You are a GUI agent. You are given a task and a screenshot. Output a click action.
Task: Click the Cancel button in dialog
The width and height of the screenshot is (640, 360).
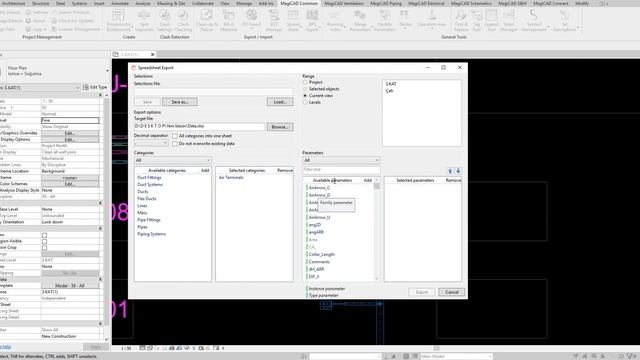pyautogui.click(x=452, y=292)
